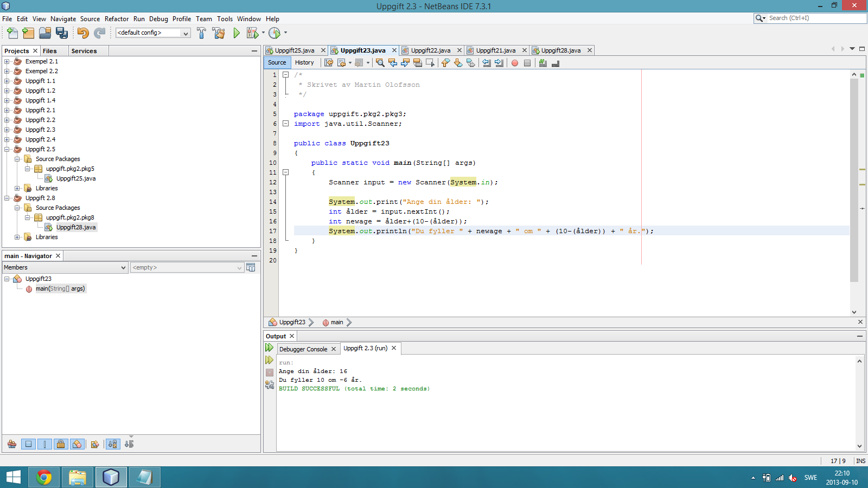Screen dimensions: 868x488
Task: Click the Shift Line Left icon
Action: click(487, 63)
